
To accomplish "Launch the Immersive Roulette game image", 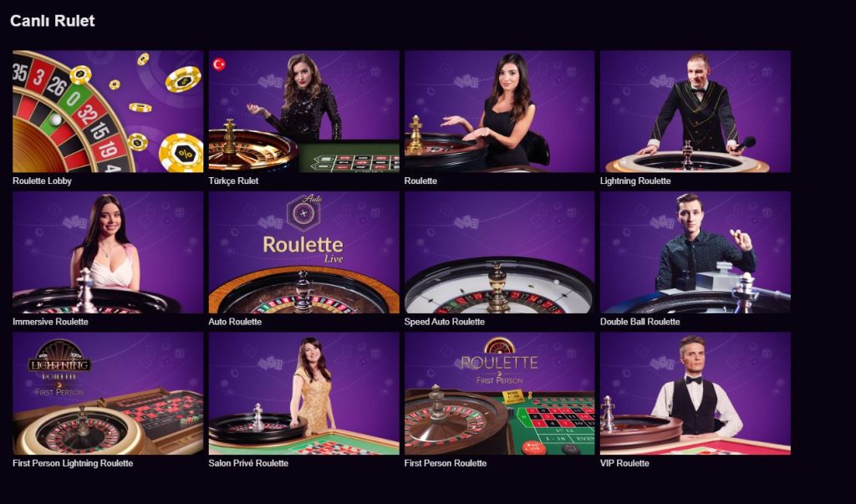I will tap(108, 252).
